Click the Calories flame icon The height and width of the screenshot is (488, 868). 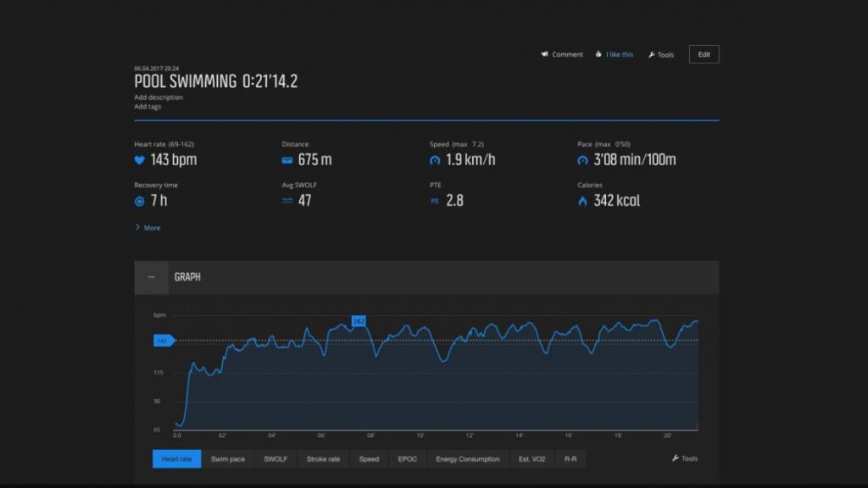click(x=581, y=201)
